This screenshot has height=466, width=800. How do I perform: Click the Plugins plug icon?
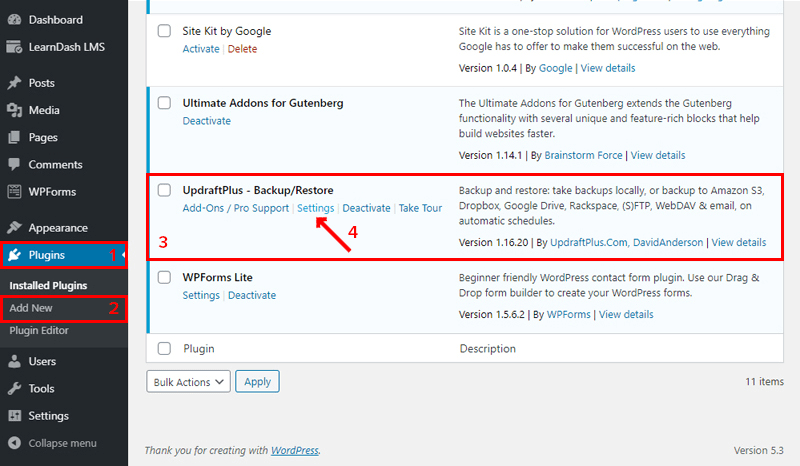pyautogui.click(x=14, y=255)
